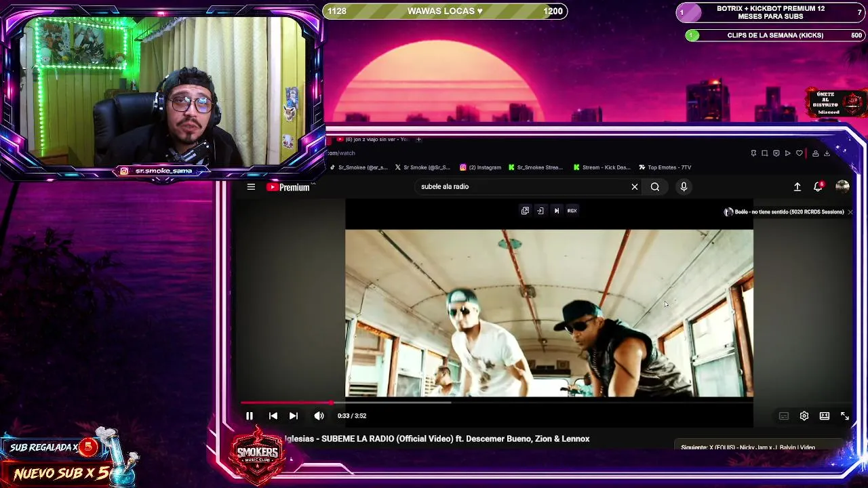Open YouTube notifications bell

[818, 186]
